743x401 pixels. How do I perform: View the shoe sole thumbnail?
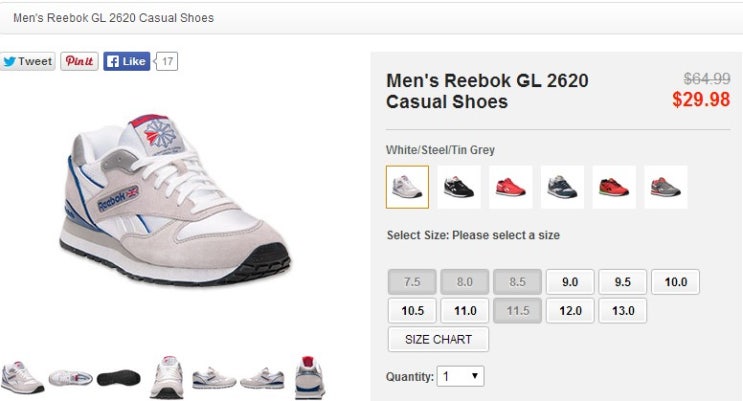pos(119,378)
